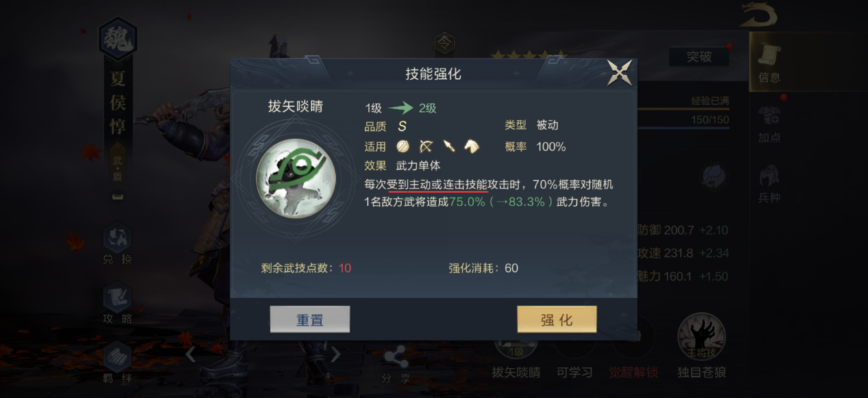Go to the next hero with the right arrow
This screenshot has width=868, height=398.
[336, 354]
